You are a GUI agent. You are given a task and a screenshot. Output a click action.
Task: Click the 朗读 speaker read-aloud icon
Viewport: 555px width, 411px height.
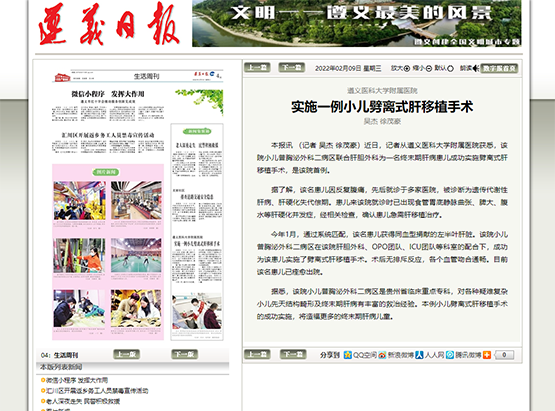point(476,68)
